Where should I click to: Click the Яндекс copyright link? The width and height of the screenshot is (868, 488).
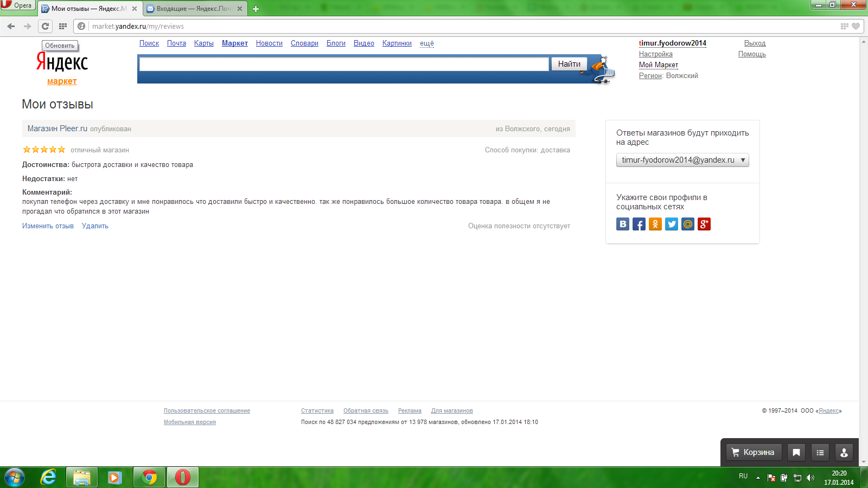click(829, 411)
